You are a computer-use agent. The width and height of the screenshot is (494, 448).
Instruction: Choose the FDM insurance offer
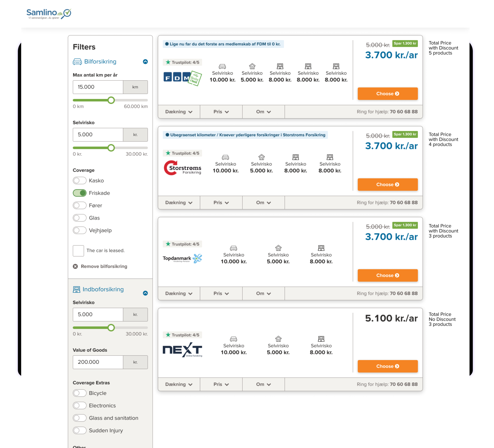pos(388,94)
